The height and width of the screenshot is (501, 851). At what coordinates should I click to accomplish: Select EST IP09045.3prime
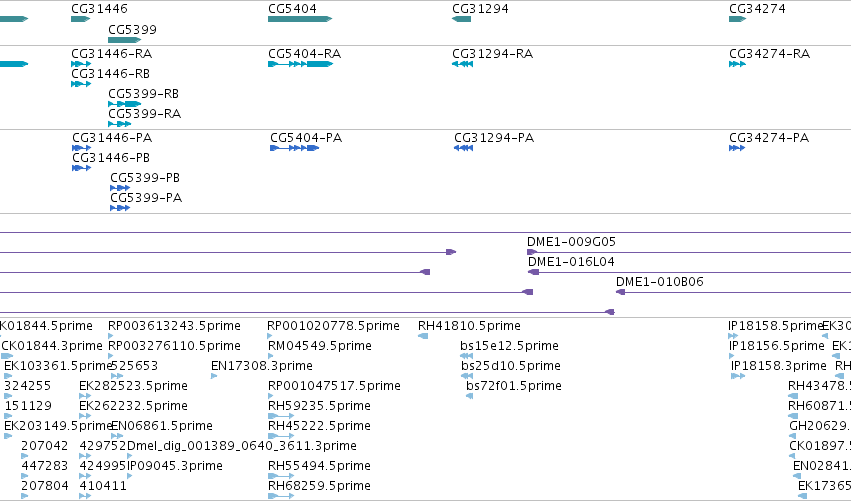[175, 466]
